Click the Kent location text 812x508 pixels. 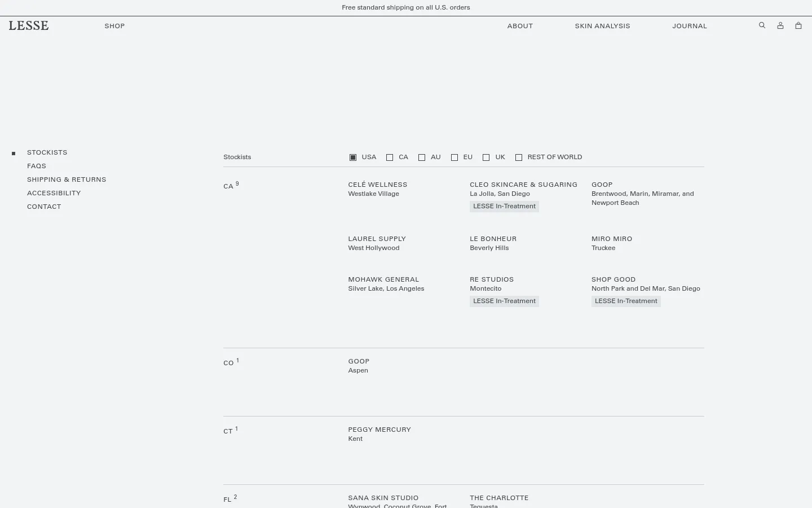tap(355, 439)
